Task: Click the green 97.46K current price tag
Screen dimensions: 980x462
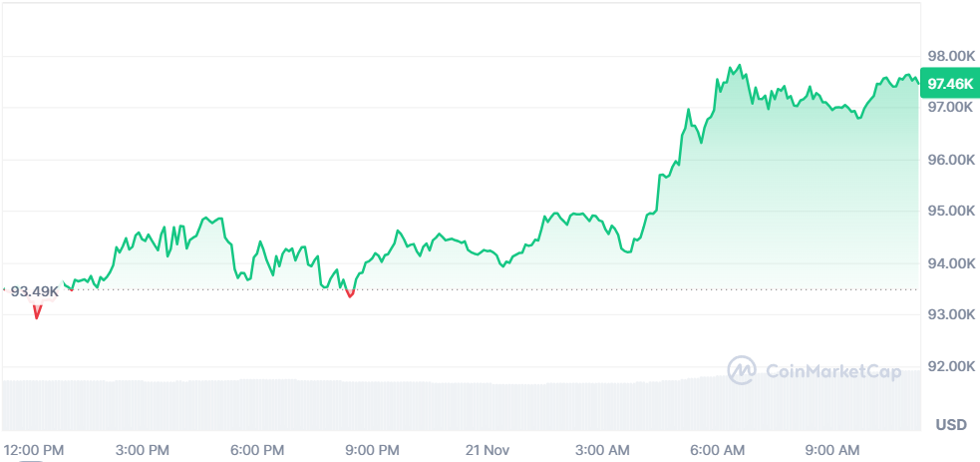Action: pyautogui.click(x=949, y=84)
